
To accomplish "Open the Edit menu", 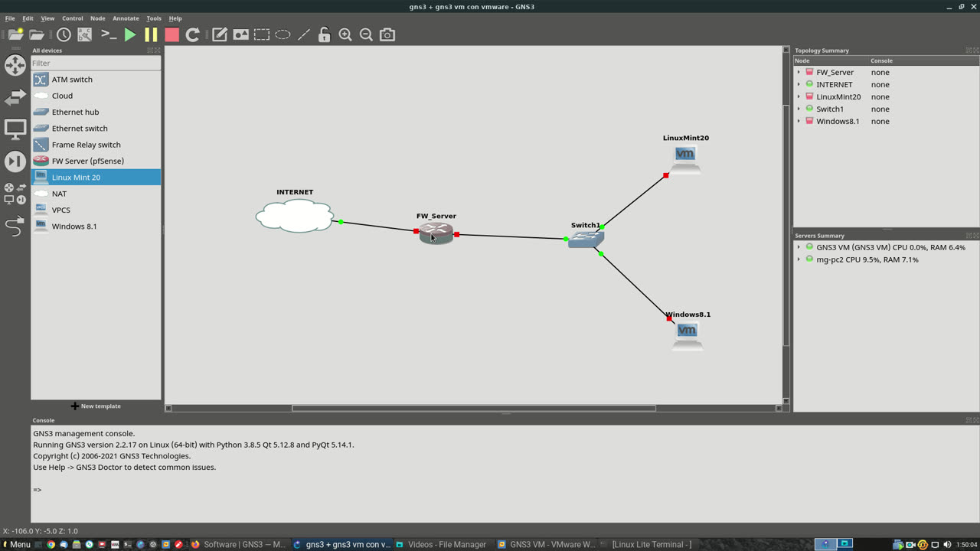I will coord(28,18).
